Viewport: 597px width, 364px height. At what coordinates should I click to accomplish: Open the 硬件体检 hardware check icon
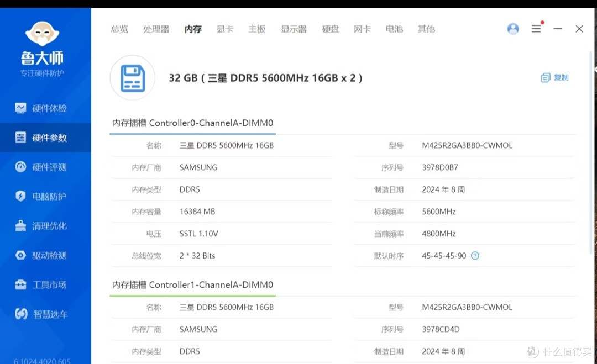20,108
